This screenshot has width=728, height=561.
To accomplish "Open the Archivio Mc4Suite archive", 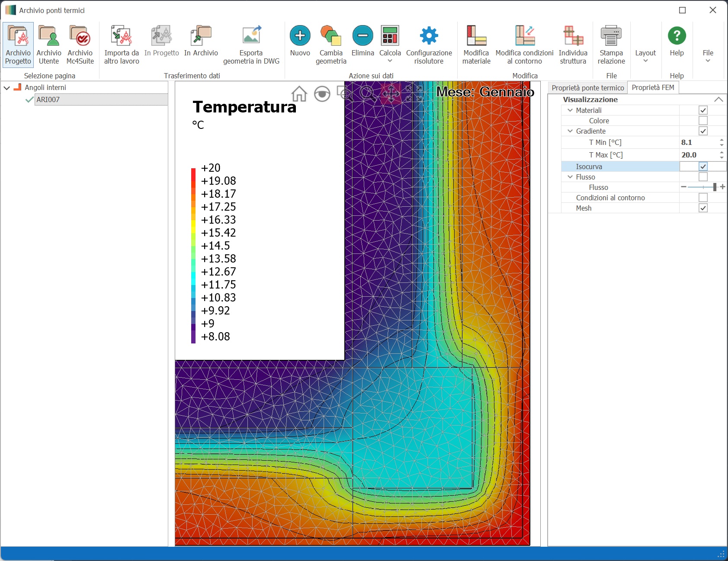I will [x=80, y=45].
